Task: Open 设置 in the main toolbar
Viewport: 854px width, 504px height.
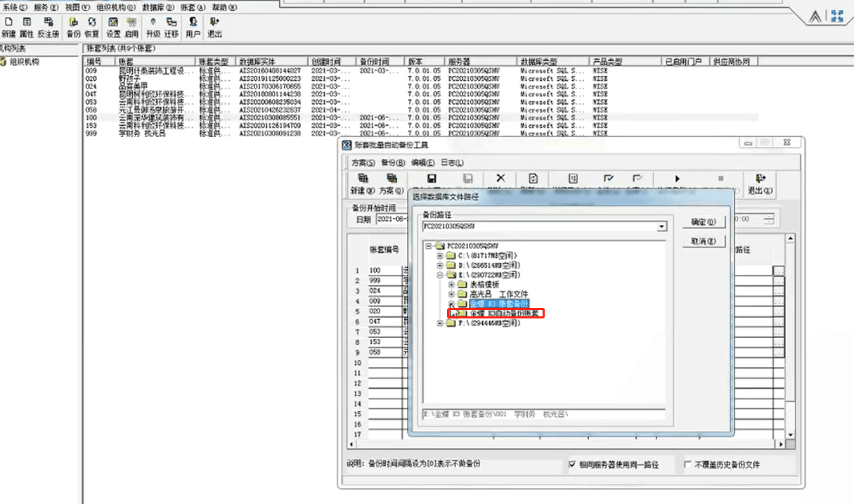Action: click(x=113, y=26)
